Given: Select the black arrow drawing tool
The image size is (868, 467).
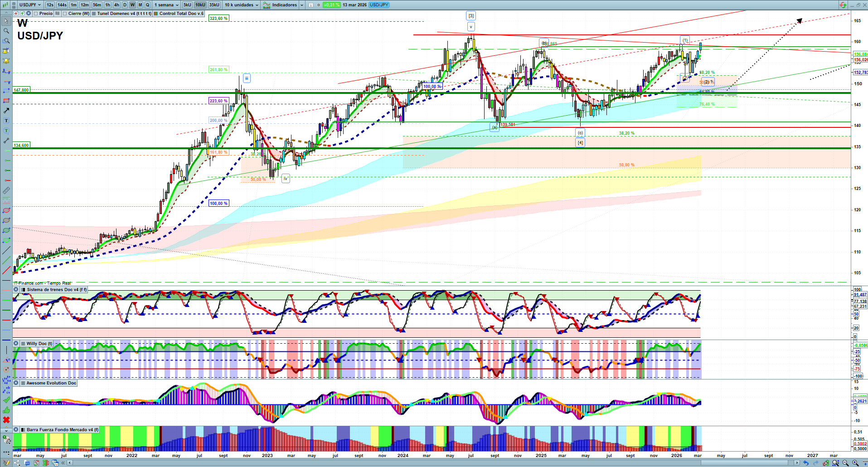Looking at the screenshot, I should coord(6,111).
